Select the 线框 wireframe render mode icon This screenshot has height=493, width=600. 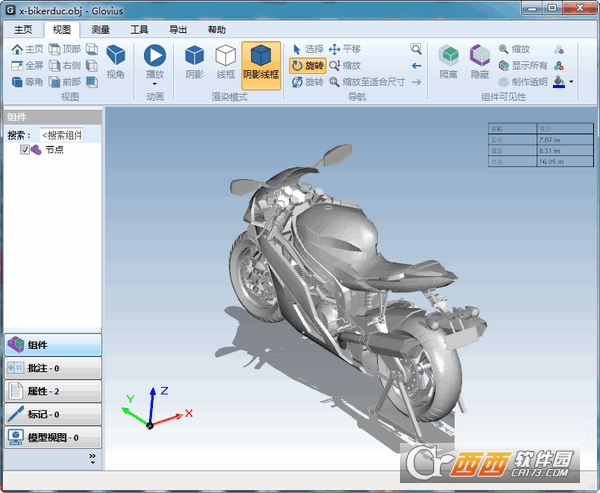click(225, 62)
